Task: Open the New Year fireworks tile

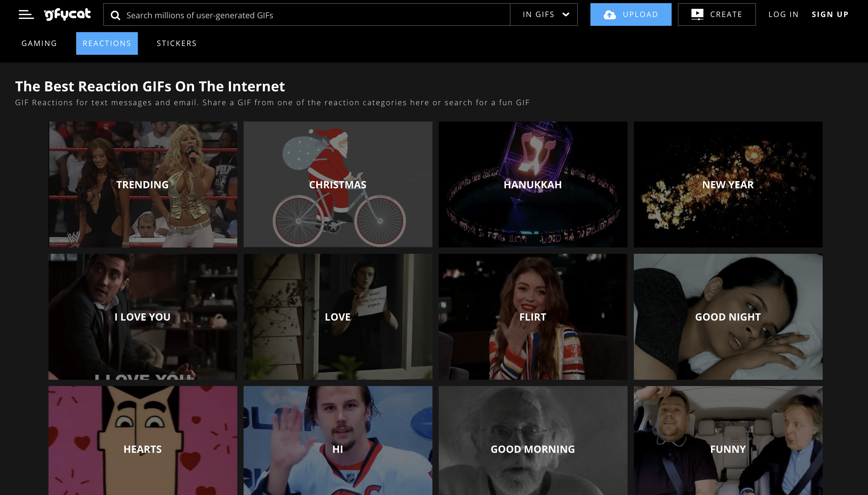Action: pos(728,184)
